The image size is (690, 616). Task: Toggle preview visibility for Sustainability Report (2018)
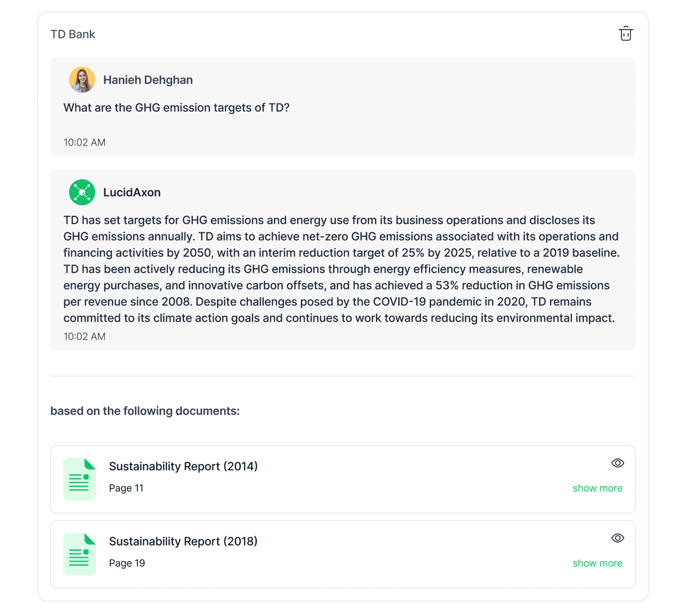tap(618, 538)
